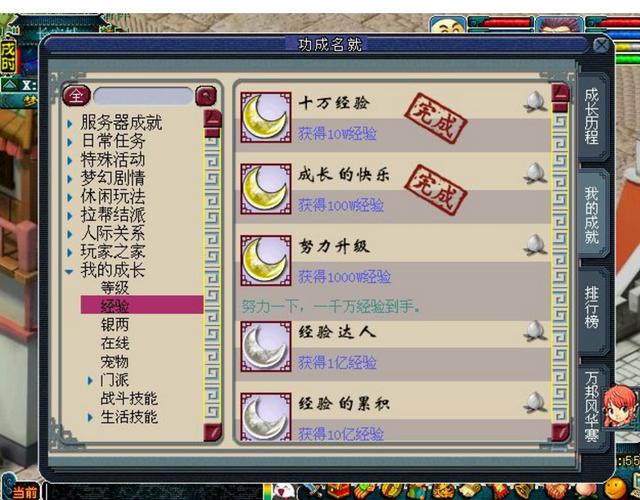Click the gold moon icon for 十万经验
The width and height of the screenshot is (640, 500).
pos(266,117)
